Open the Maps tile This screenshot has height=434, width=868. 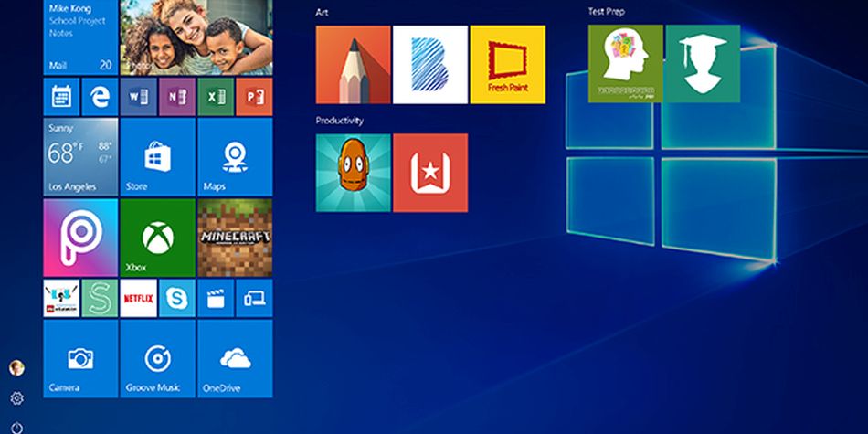[235, 157]
